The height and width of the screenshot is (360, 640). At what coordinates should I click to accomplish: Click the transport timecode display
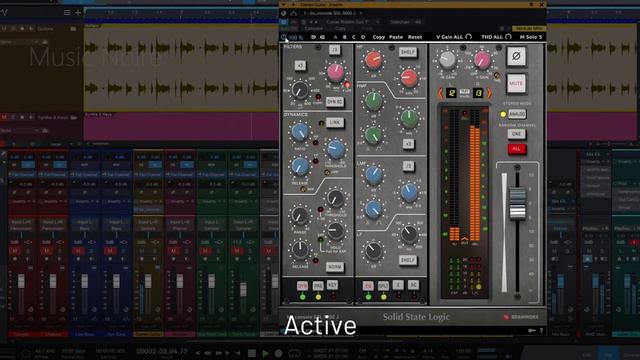(162, 351)
